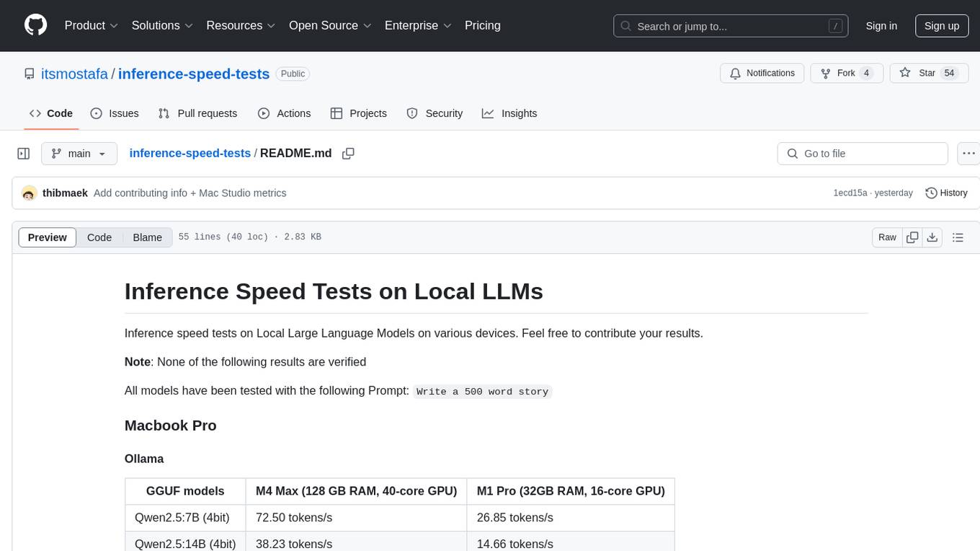Select the Blame view mode
This screenshot has height=551, width=980.
pos(147,237)
